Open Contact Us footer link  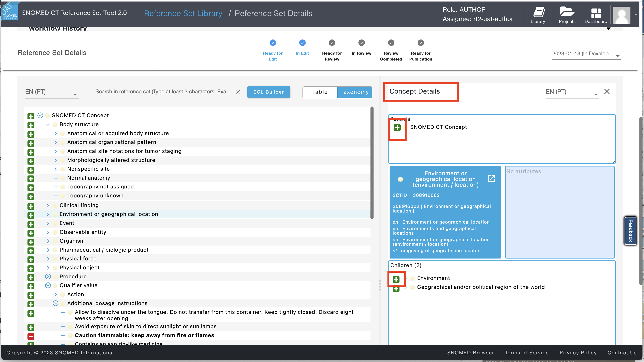622,352
